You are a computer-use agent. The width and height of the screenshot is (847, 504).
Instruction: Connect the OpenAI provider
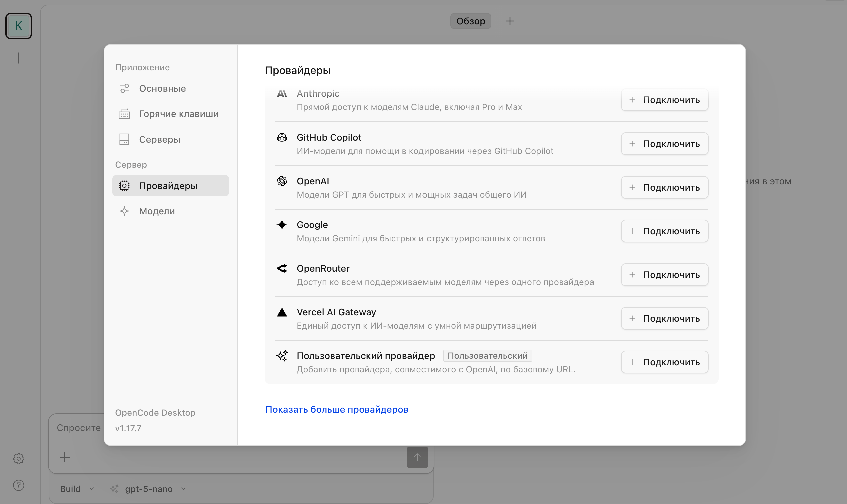tap(664, 187)
